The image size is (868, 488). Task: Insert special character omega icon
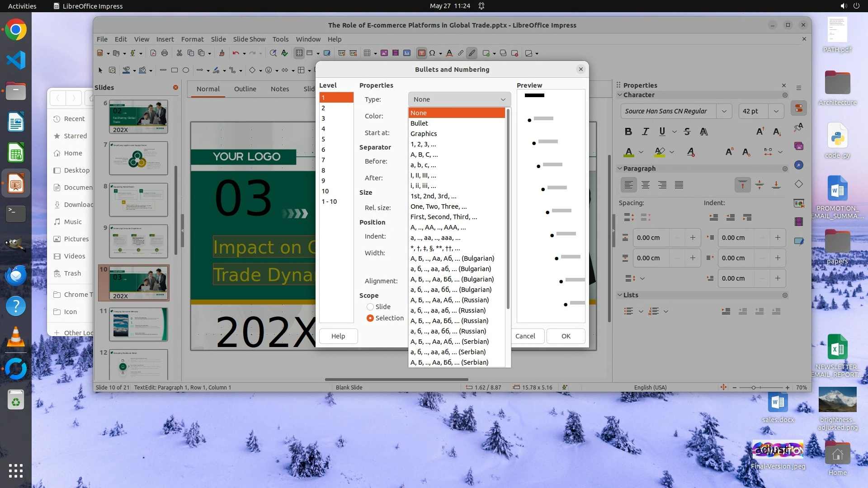point(432,53)
